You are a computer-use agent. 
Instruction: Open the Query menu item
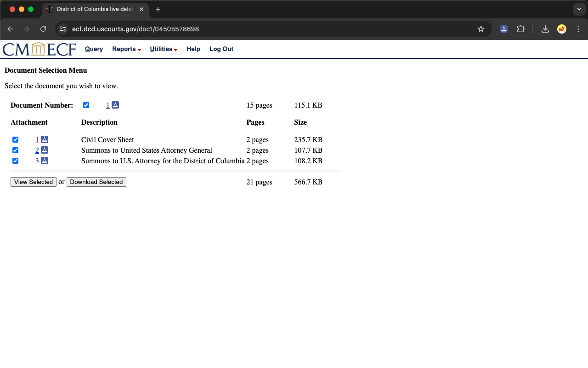click(x=94, y=49)
